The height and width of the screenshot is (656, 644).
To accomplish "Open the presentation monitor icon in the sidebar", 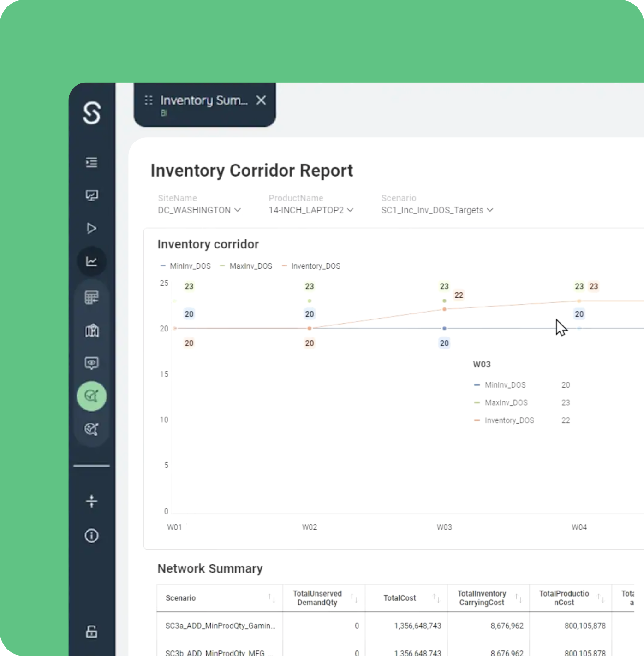I will [92, 195].
